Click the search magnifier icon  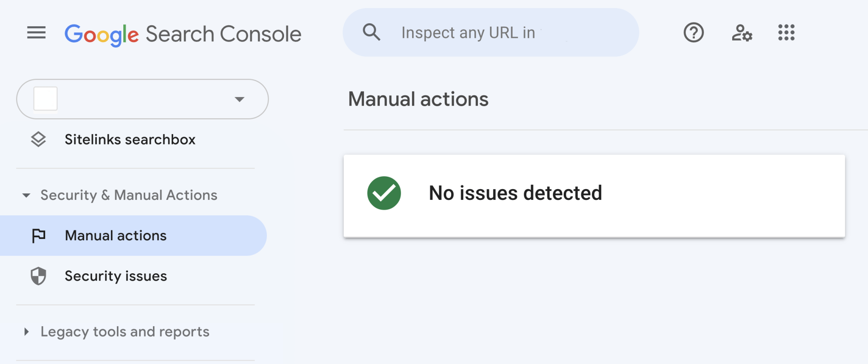(371, 32)
